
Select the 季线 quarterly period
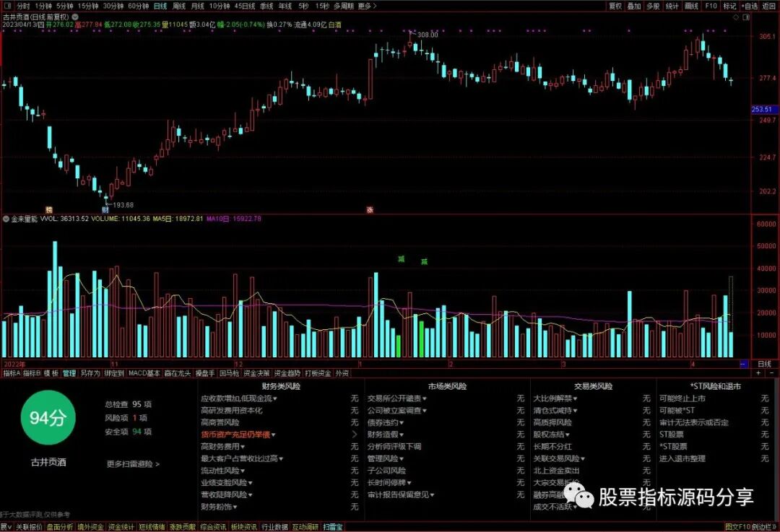click(x=266, y=6)
